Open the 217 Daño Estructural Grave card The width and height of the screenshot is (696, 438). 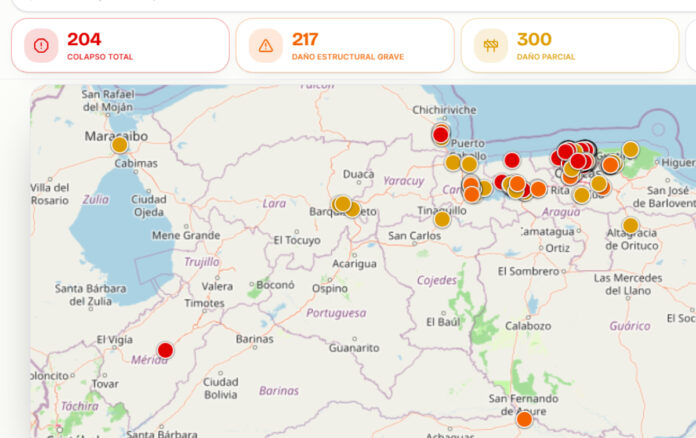(x=345, y=45)
